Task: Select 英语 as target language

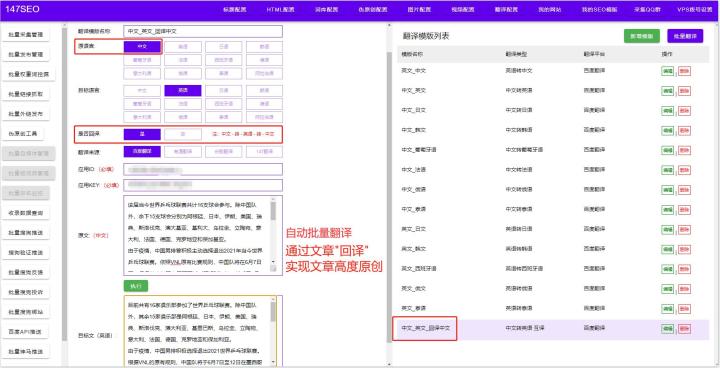Action: click(x=183, y=91)
